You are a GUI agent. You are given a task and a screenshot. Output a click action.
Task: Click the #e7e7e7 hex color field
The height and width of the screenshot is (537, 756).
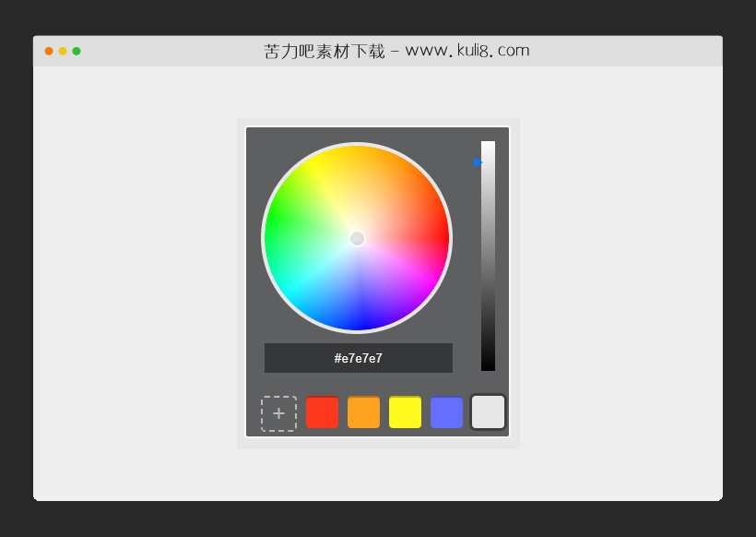358,358
